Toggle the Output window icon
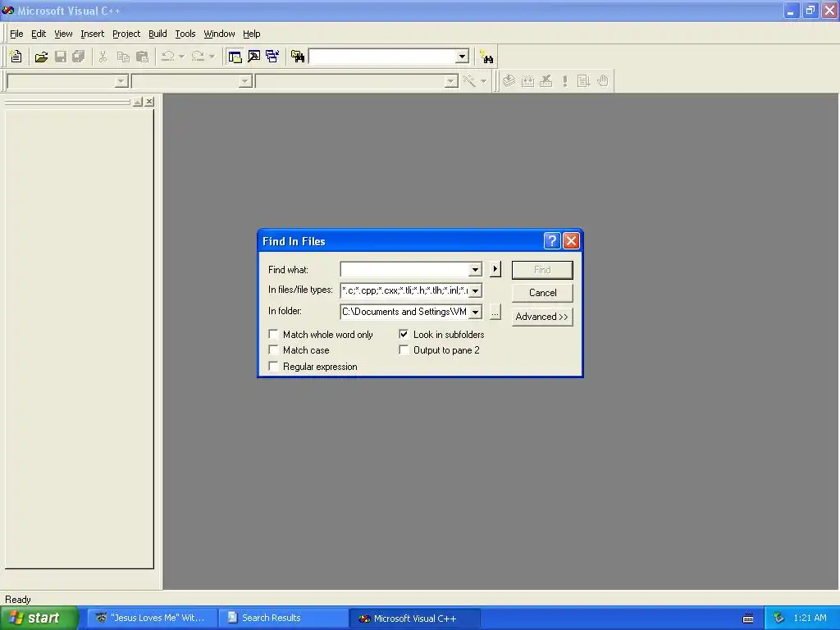The image size is (840, 630). click(254, 57)
